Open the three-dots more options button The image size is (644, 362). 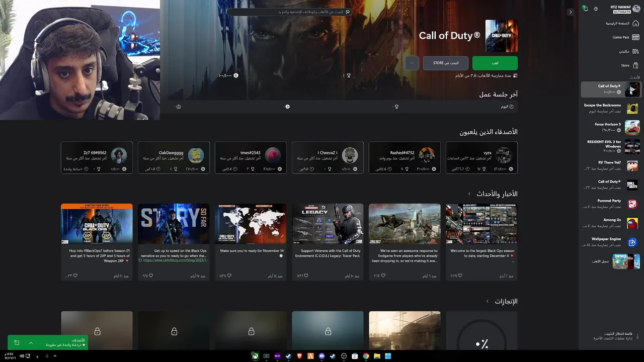click(412, 63)
